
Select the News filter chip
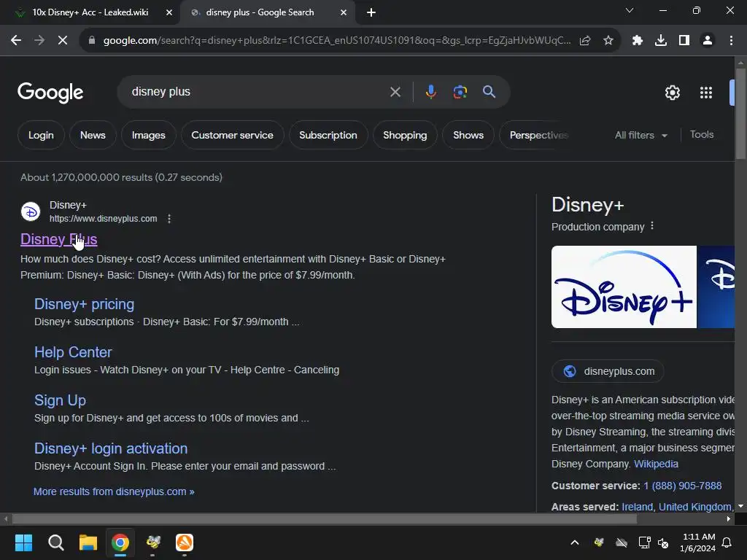coord(93,135)
